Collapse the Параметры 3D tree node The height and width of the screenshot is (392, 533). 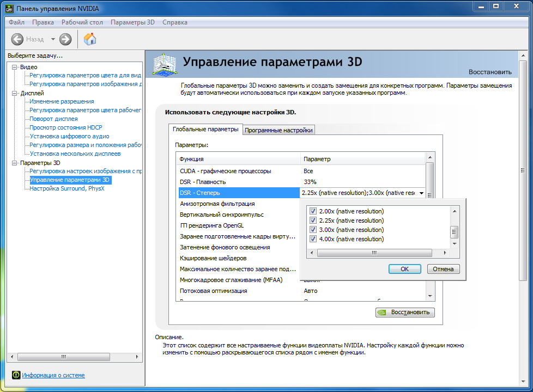point(14,163)
